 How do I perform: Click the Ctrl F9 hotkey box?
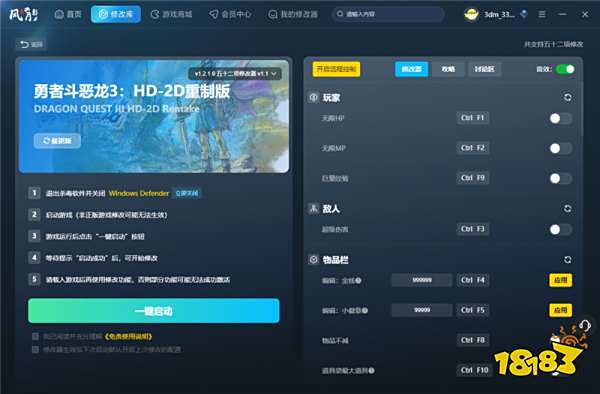473,178
